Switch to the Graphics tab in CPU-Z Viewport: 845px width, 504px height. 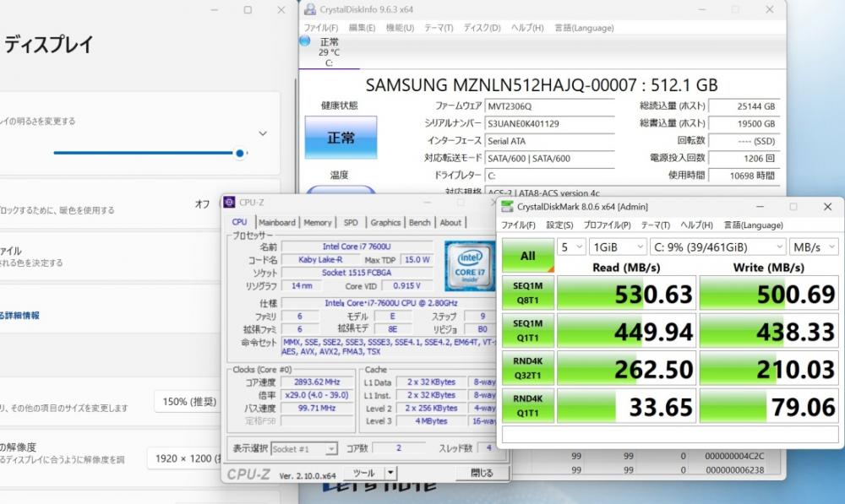pos(385,222)
